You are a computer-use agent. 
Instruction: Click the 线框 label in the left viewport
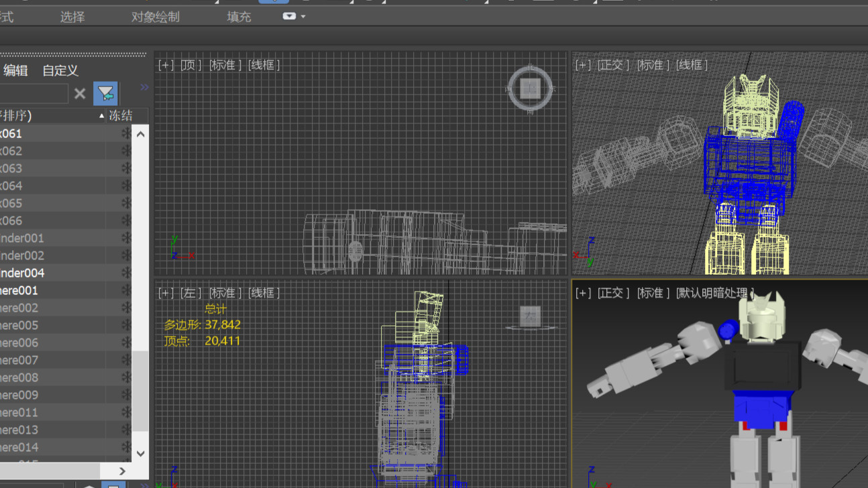264,293
